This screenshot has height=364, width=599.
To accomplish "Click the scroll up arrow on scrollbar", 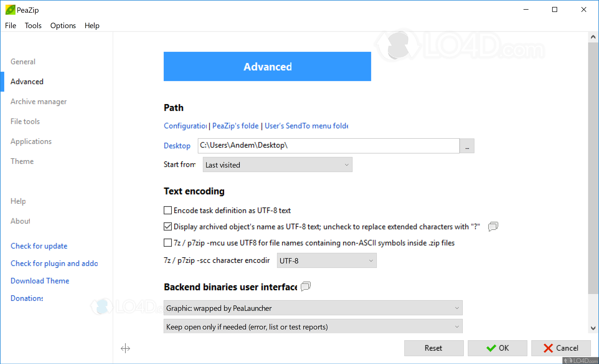I will click(x=593, y=37).
